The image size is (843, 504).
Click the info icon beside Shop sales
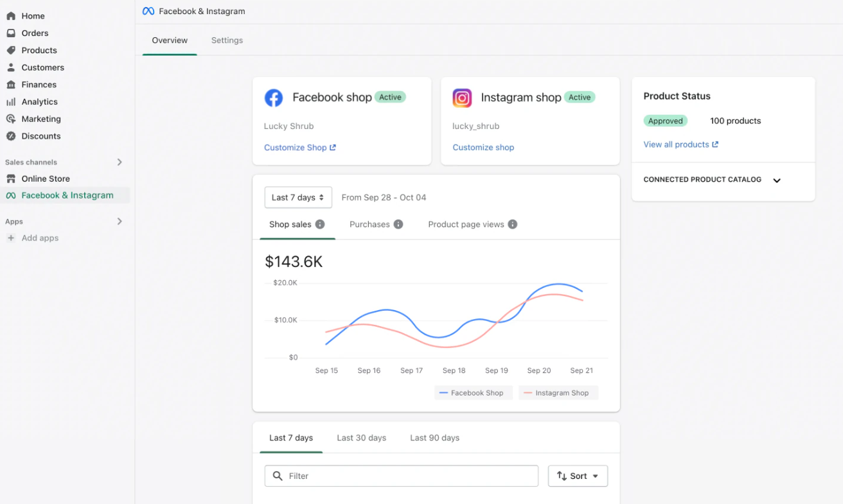[320, 224]
